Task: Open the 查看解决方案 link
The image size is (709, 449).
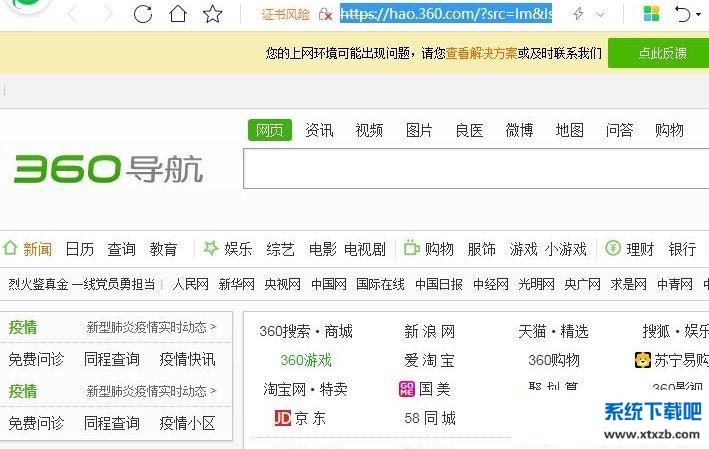Action: [x=481, y=53]
